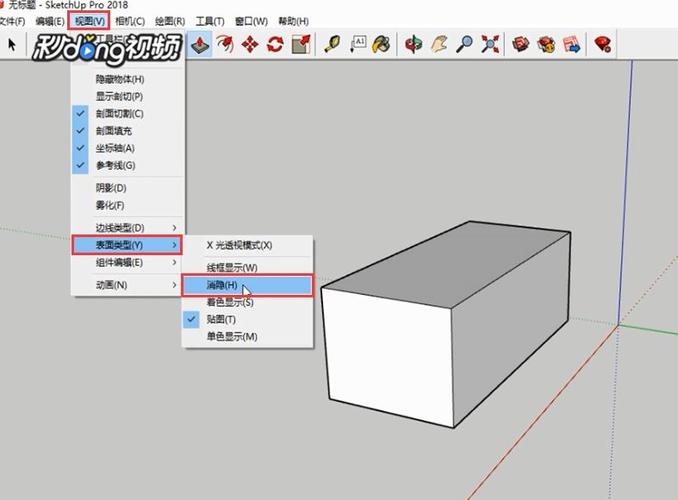
Task: Expand the 组件编辑(E) submenu
Action: (x=128, y=263)
